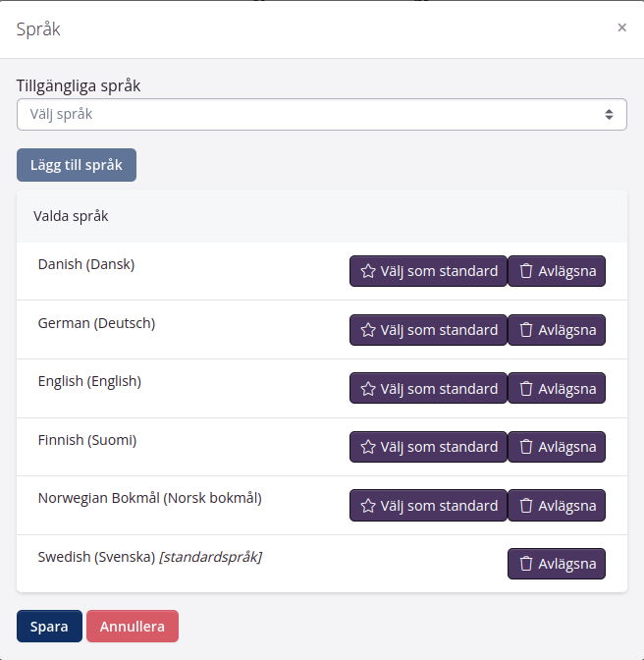Image resolution: width=644 pixels, height=660 pixels.
Task: Set English as default language
Action: [x=428, y=388]
